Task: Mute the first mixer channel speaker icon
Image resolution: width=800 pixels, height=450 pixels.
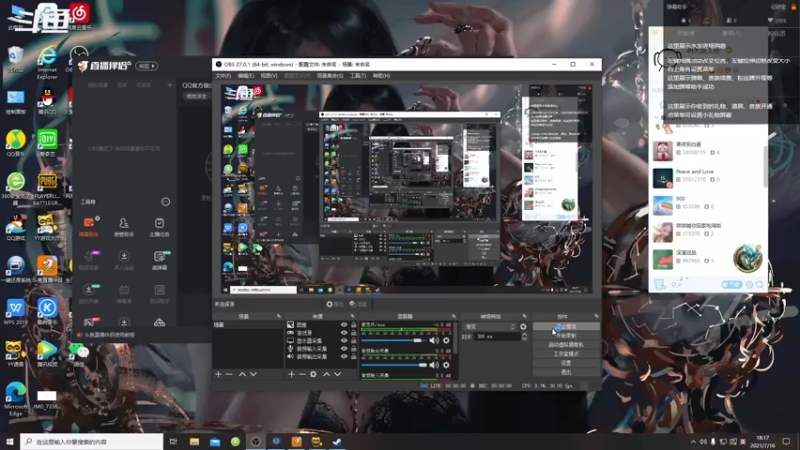Action: (x=434, y=340)
